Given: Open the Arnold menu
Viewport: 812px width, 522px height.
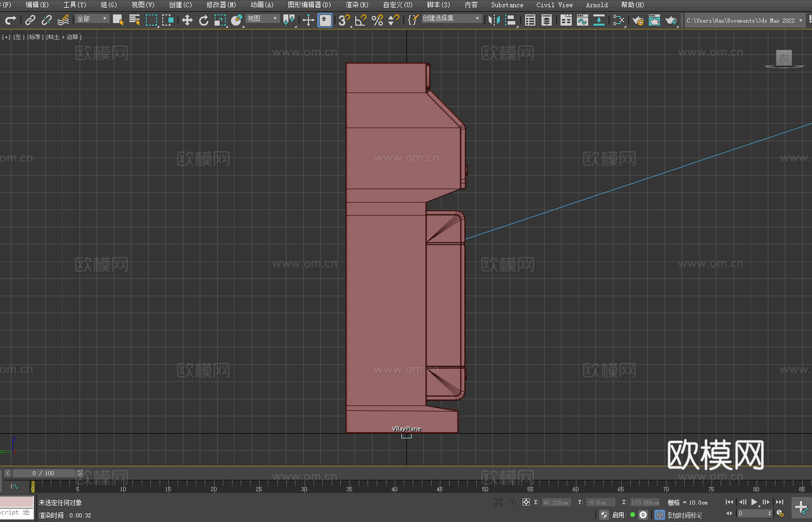Looking at the screenshot, I should [x=596, y=5].
